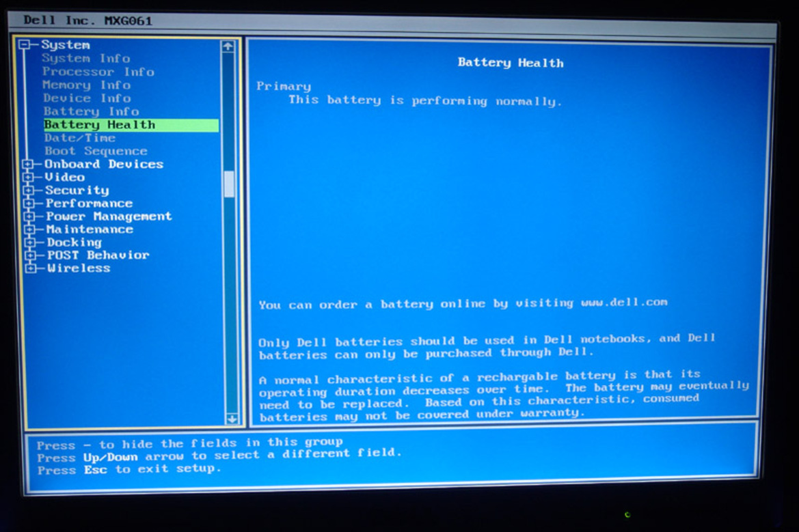Expand the Video group
Image resolution: width=799 pixels, height=532 pixels.
click(28, 177)
